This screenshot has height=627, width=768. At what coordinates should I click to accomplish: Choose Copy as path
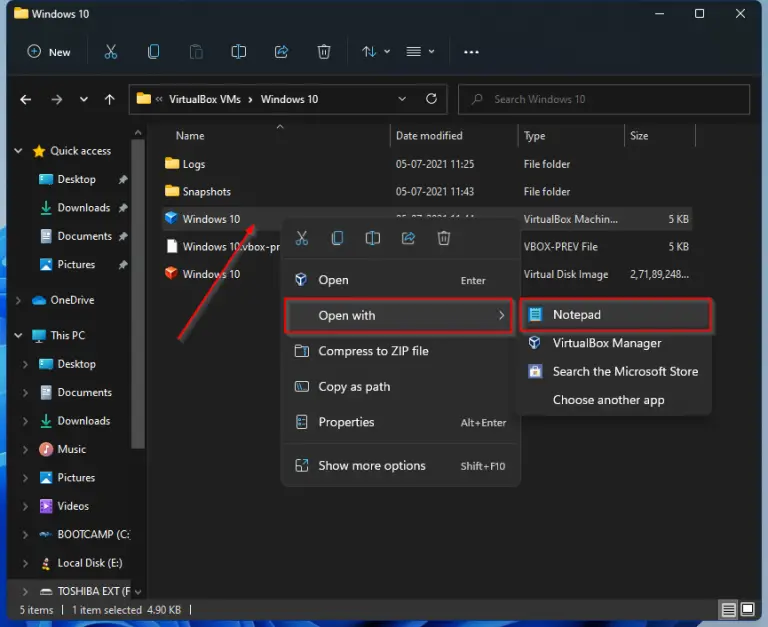pyautogui.click(x=400, y=387)
